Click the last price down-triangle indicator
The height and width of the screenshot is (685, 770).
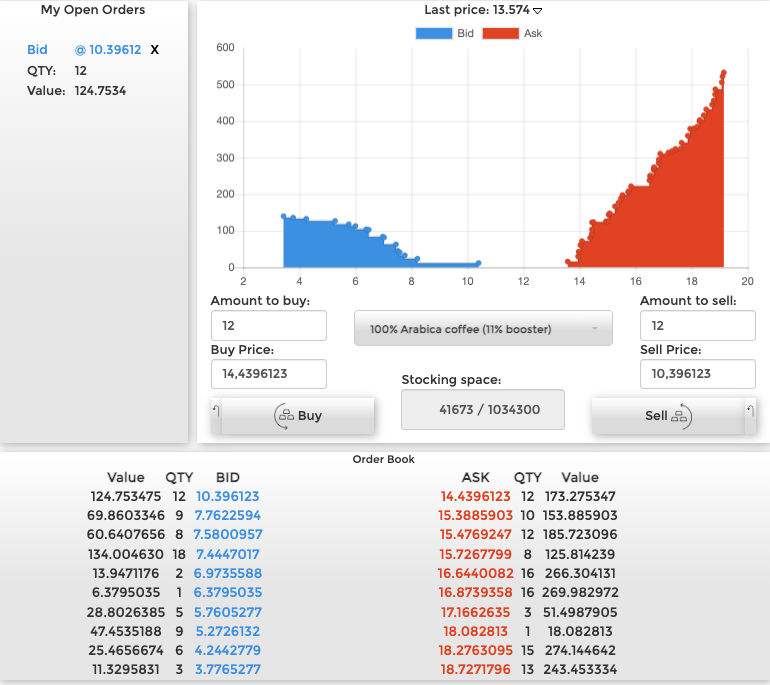(x=538, y=11)
